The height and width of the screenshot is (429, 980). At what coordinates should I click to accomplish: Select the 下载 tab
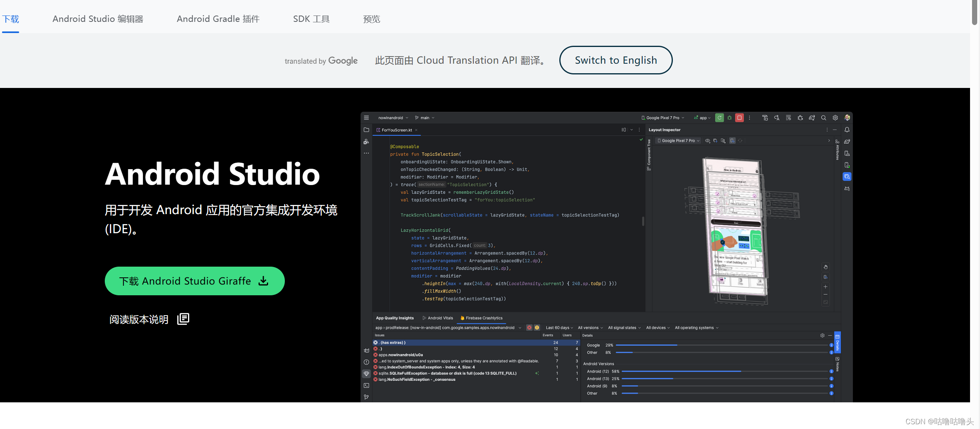(10, 19)
